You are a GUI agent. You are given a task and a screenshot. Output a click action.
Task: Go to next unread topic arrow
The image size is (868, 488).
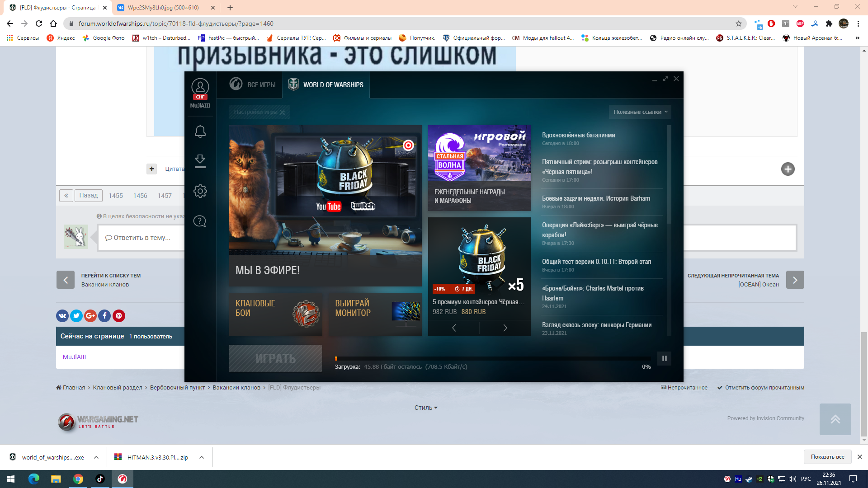pyautogui.click(x=795, y=280)
